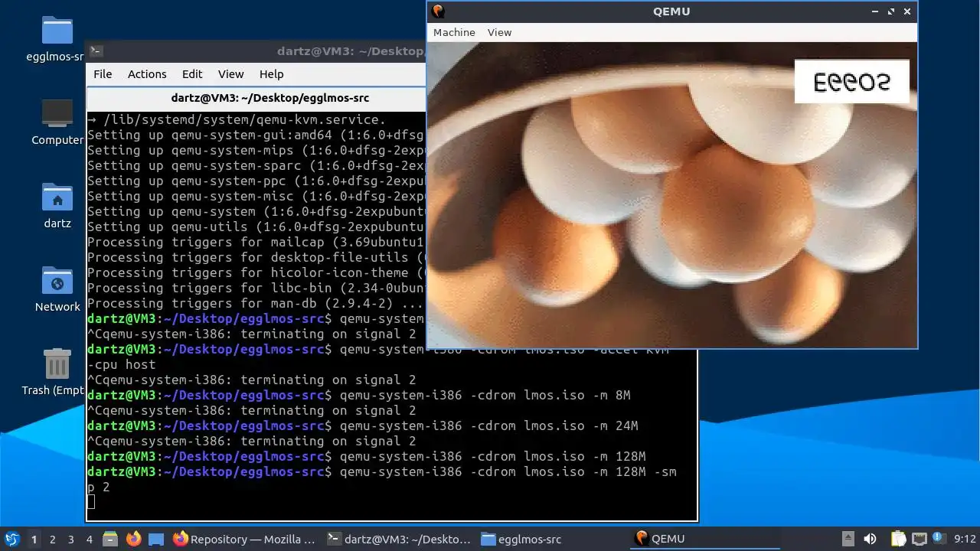Click the QEMU logo icon in the title bar

point(438,11)
